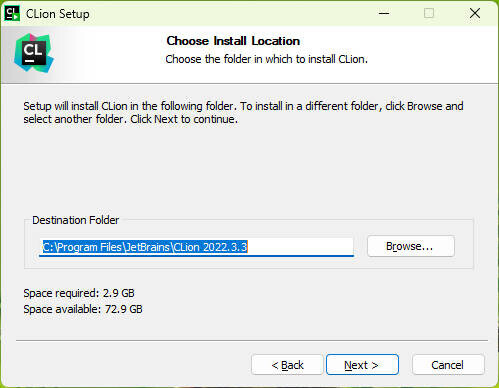
Task: Go back with the < Back button
Action: point(287,365)
